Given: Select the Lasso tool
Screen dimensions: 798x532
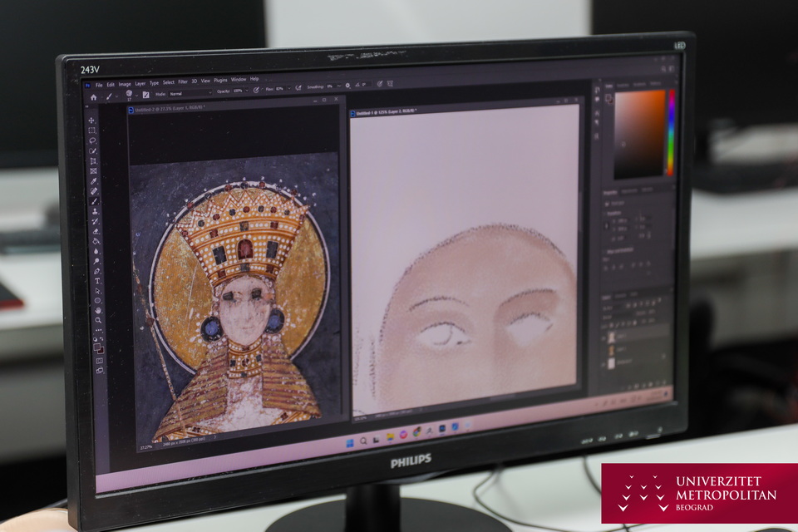Looking at the screenshot, I should [x=92, y=140].
